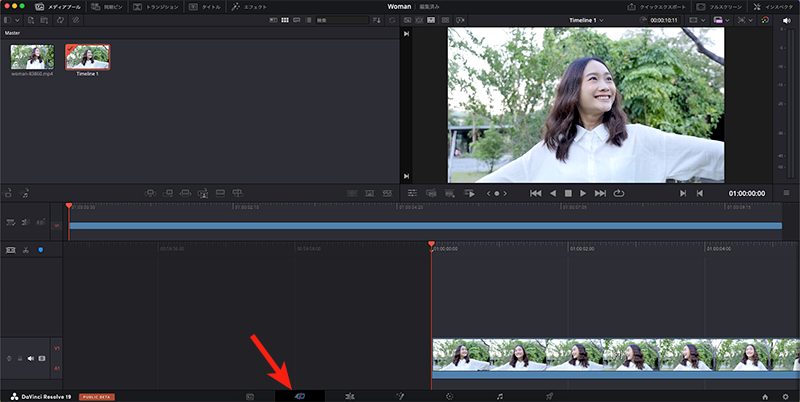
Task: Open the インスペクタ panel
Action: 773,7
